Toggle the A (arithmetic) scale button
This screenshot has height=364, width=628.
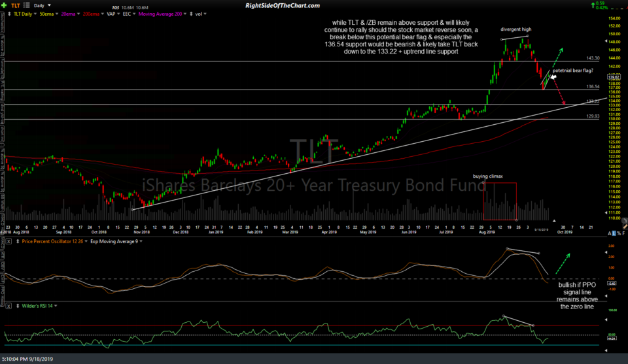(610, 233)
